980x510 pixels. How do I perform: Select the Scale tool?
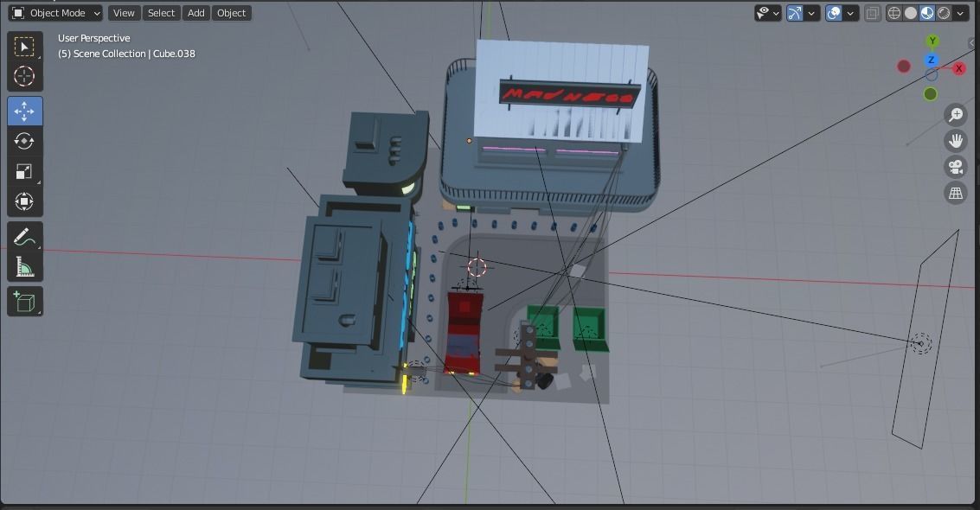(24, 171)
